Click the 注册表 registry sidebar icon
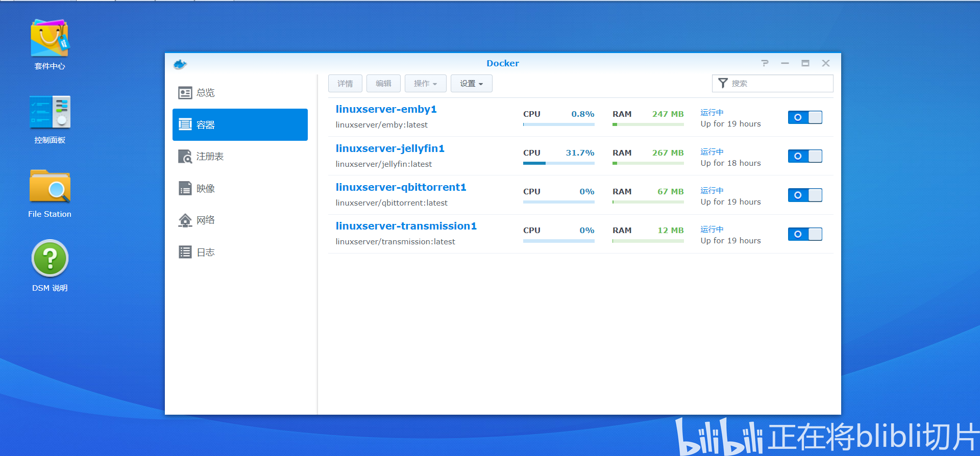 point(185,157)
